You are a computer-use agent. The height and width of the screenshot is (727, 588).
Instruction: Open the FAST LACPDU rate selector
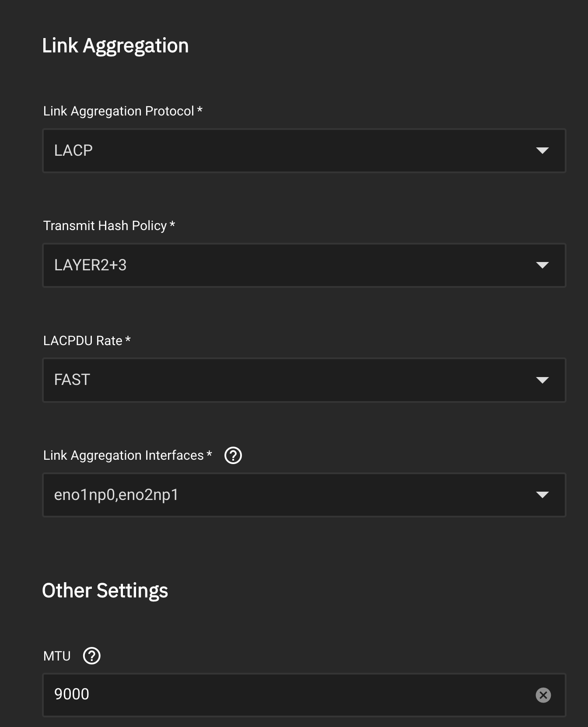point(289,380)
